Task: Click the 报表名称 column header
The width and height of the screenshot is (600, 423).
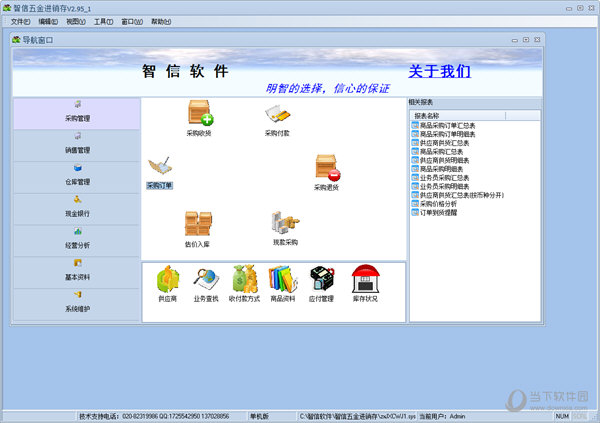Action: point(458,116)
